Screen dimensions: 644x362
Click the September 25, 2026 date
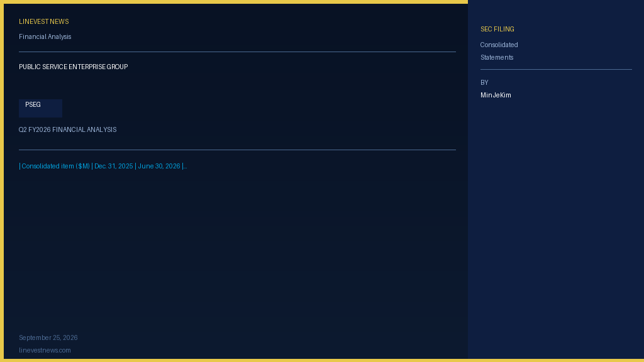click(x=48, y=337)
